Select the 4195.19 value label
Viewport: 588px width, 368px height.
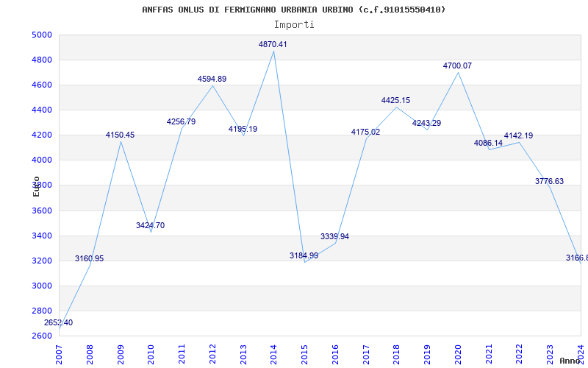243,129
